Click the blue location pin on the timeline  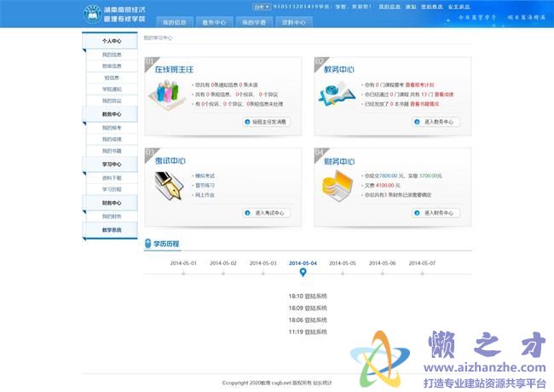pyautogui.click(x=303, y=273)
